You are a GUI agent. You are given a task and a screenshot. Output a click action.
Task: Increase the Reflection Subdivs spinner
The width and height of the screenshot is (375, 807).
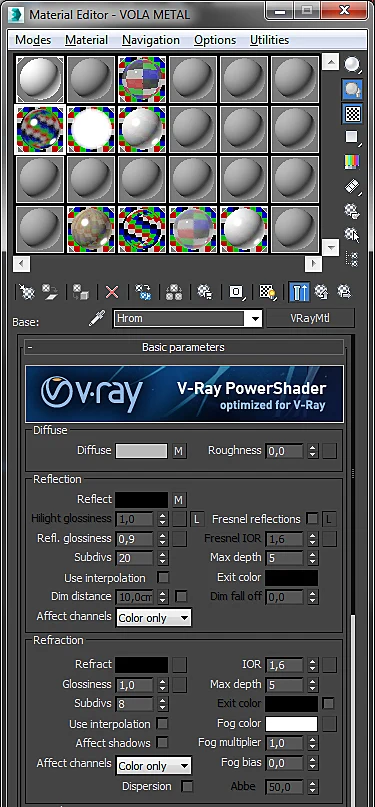163,555
